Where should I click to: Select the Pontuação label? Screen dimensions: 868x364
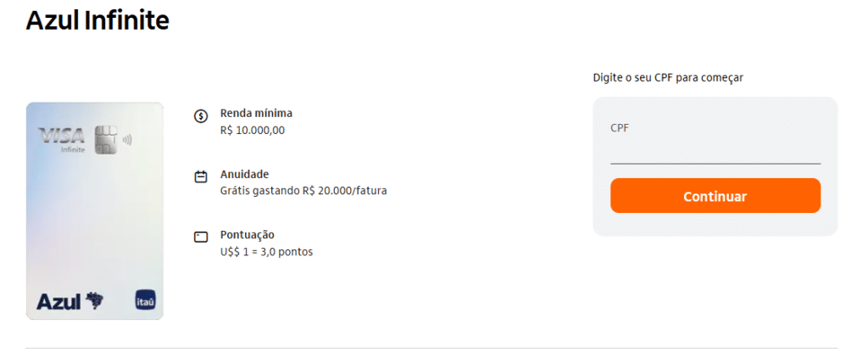(x=248, y=234)
